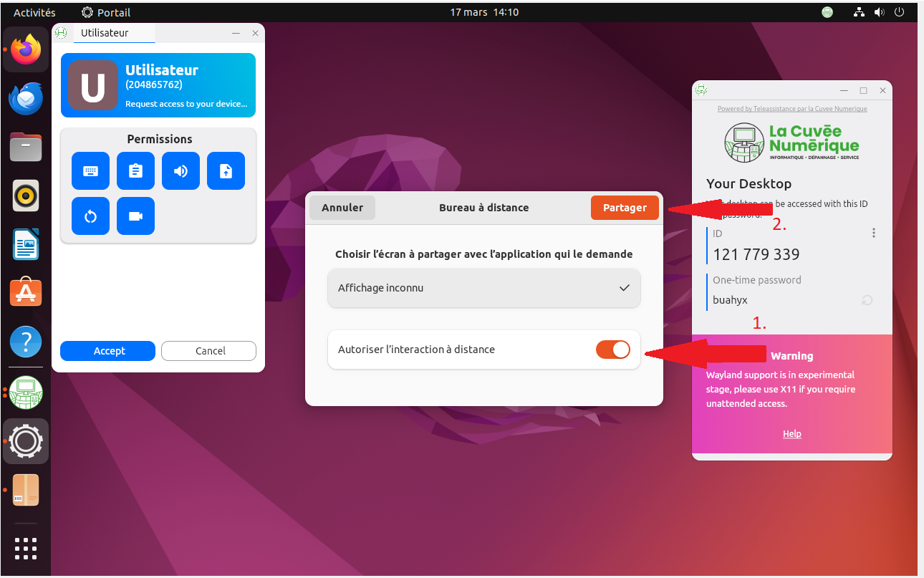Launch Firefox from the dock
This screenshot has height=578, width=924.
[x=26, y=49]
